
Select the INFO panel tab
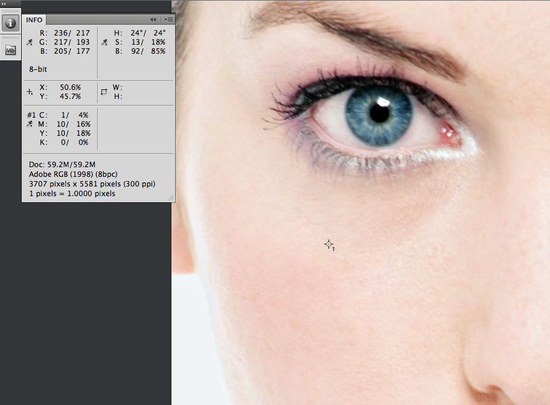pos(34,20)
